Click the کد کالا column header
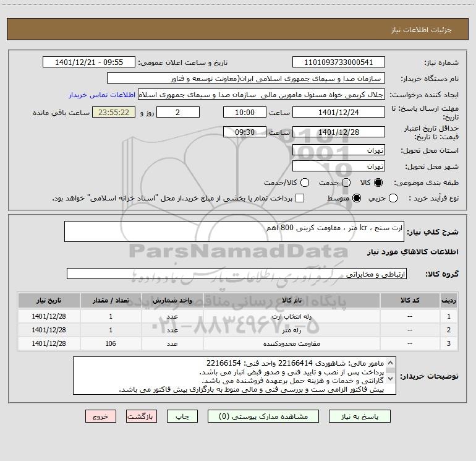 click(x=410, y=300)
